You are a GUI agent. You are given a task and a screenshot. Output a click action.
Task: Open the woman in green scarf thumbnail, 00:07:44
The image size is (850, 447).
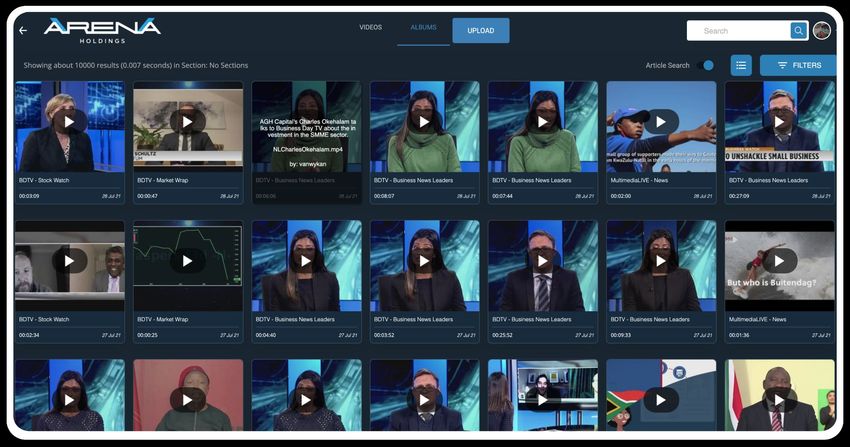pyautogui.click(x=543, y=127)
